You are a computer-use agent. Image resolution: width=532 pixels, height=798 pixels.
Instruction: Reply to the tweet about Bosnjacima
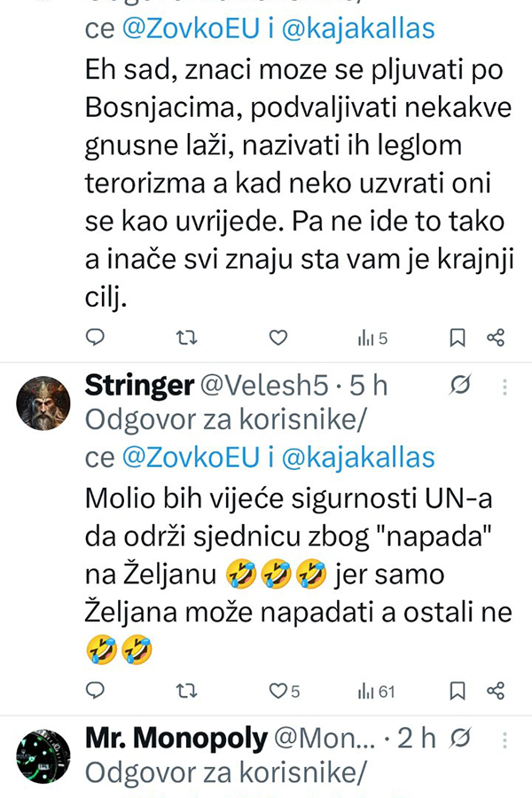[97, 337]
